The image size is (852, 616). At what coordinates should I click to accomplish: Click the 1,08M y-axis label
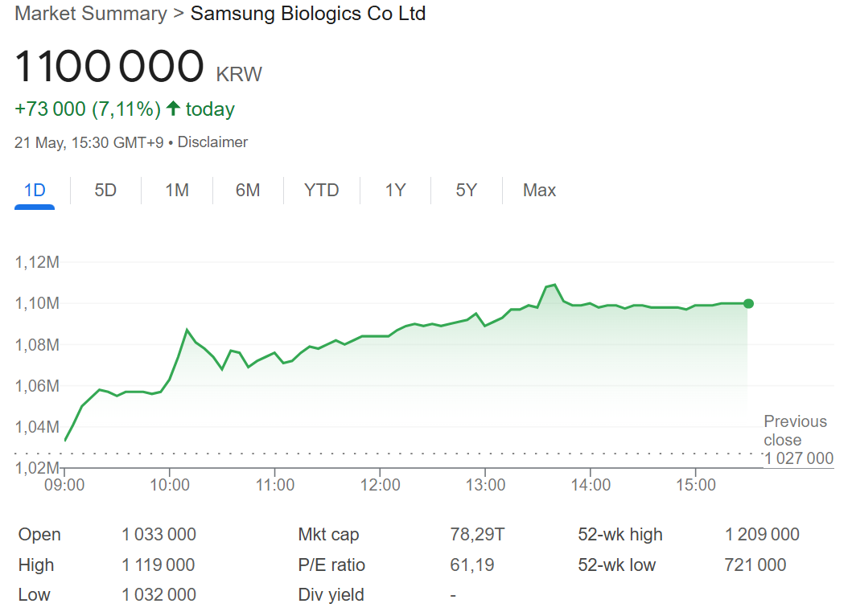[x=37, y=345]
